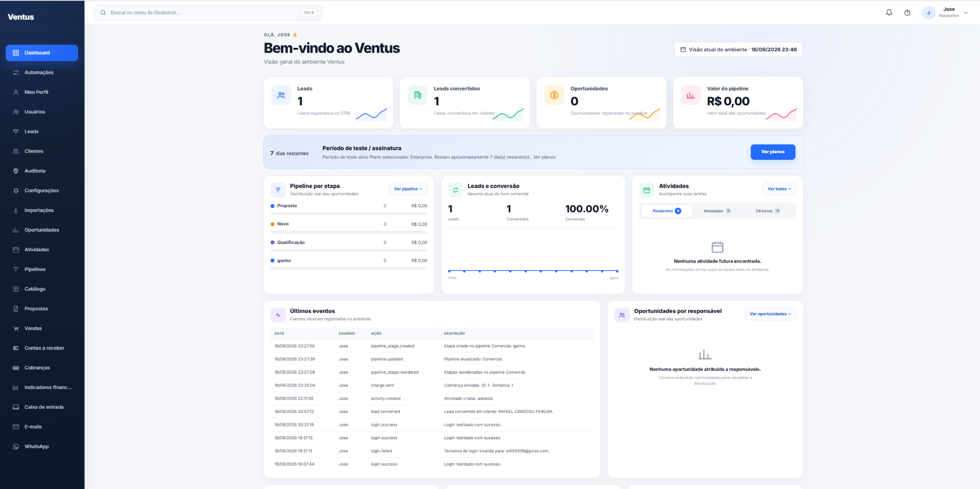980x489 pixels.
Task: Navigate to Oportunidades in the sidebar
Action: point(42,230)
